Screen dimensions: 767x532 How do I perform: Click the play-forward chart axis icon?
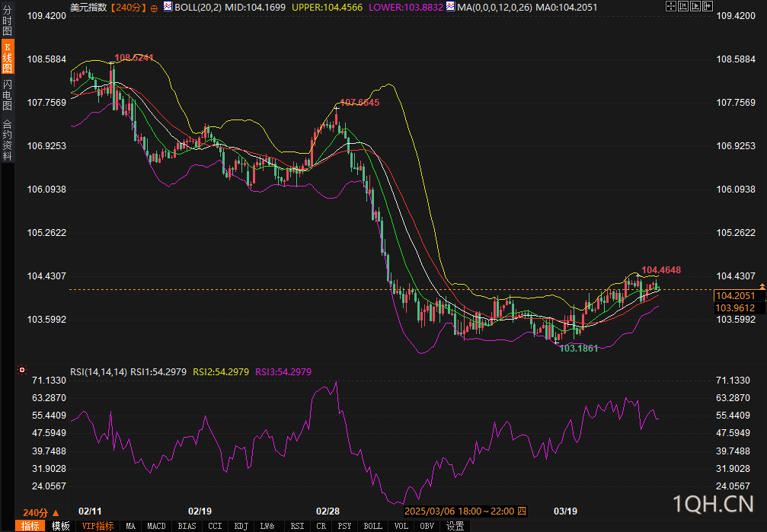(695, 6)
